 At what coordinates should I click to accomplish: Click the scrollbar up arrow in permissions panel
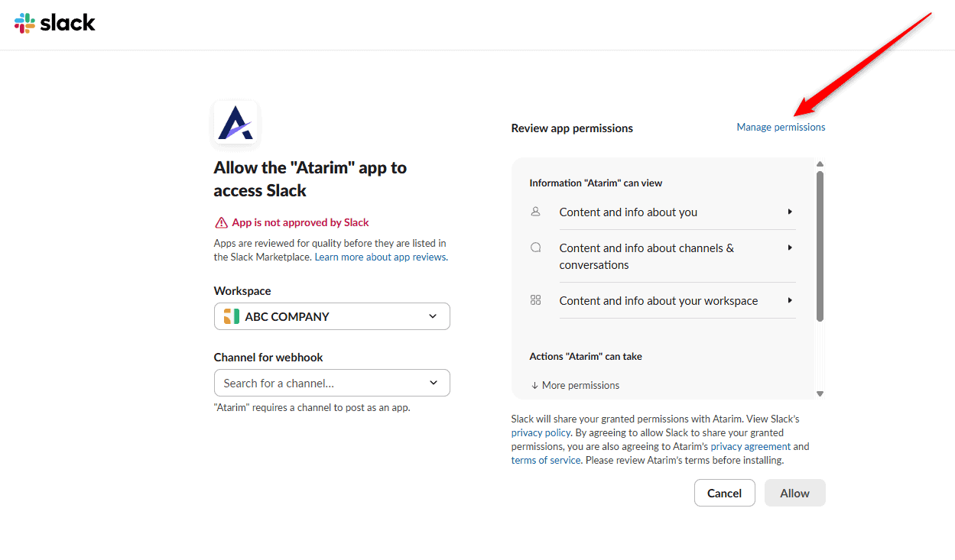pos(820,163)
